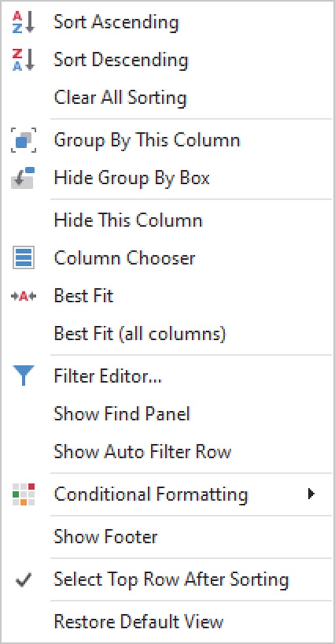Open Show Find Panel
This screenshot has height=644, width=335.
pyautogui.click(x=122, y=414)
